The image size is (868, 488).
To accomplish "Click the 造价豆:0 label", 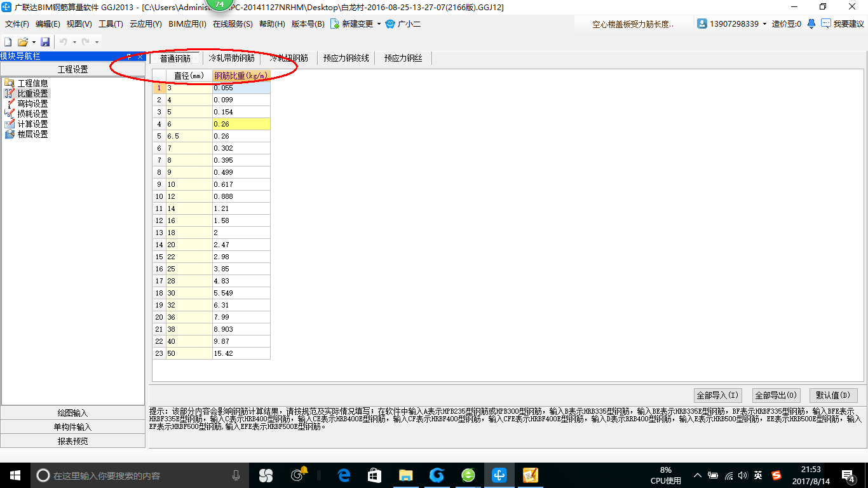I will (x=786, y=24).
